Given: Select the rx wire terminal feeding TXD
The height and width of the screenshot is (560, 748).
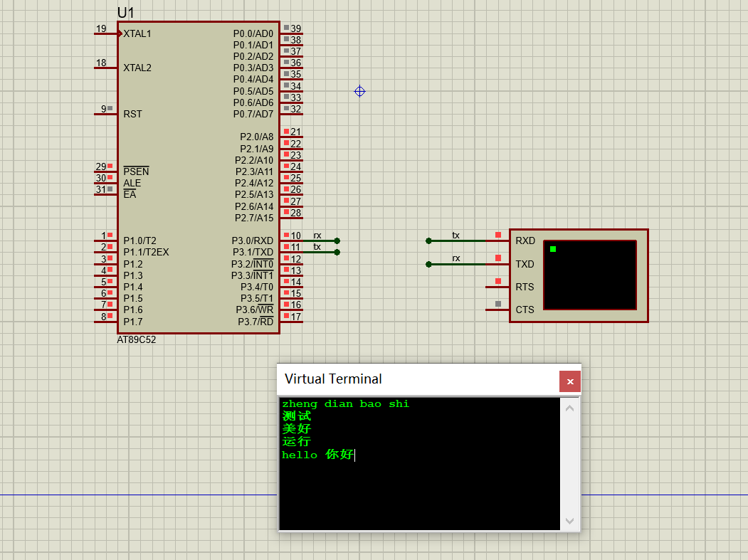Looking at the screenshot, I should (428, 264).
